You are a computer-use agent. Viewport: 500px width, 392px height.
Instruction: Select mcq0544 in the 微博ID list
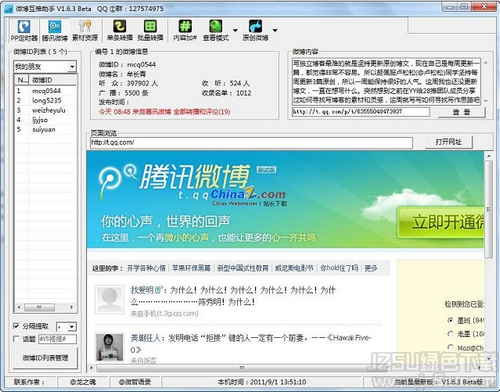(x=46, y=91)
